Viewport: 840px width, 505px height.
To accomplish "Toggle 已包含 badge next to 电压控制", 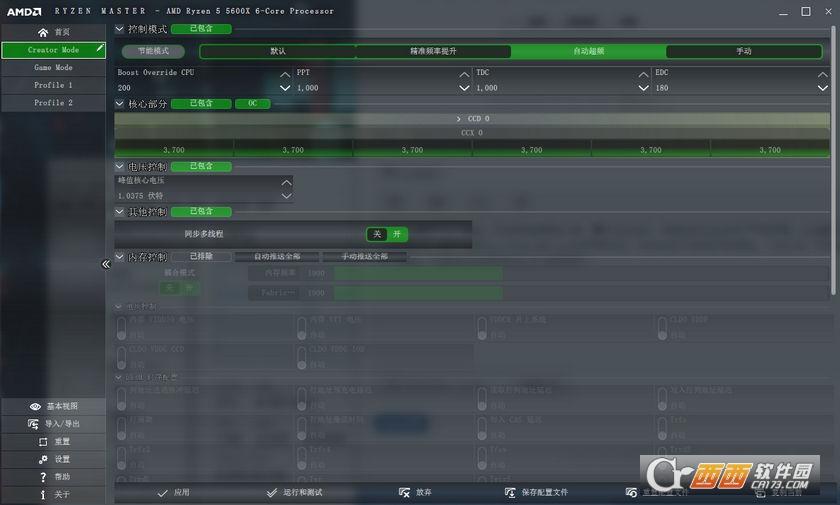I will tap(201, 167).
